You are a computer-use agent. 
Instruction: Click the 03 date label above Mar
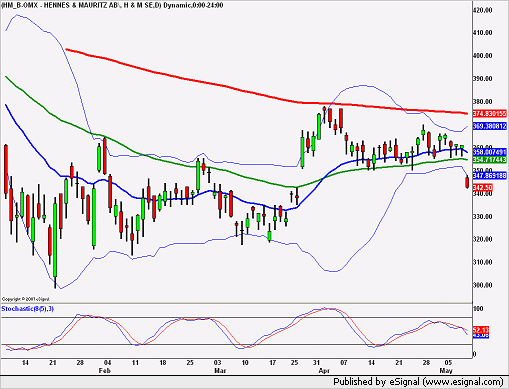(x=217, y=363)
